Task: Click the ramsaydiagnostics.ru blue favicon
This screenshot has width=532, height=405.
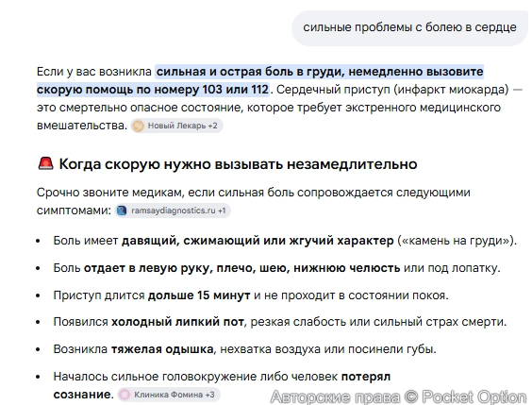Action: point(122,211)
